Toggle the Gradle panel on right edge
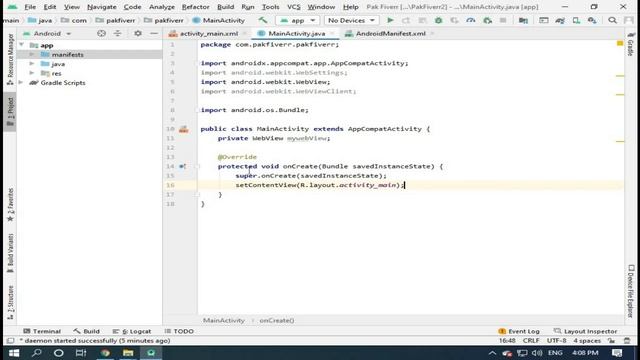 click(x=631, y=44)
